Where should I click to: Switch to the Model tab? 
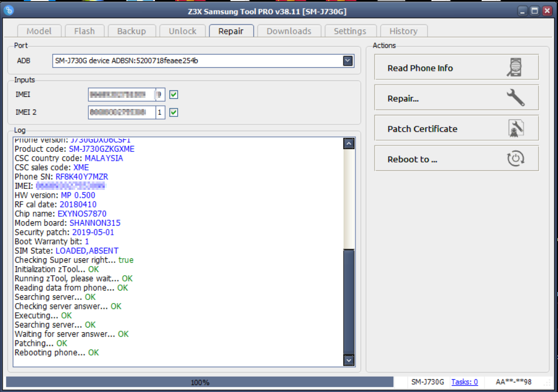coord(39,31)
